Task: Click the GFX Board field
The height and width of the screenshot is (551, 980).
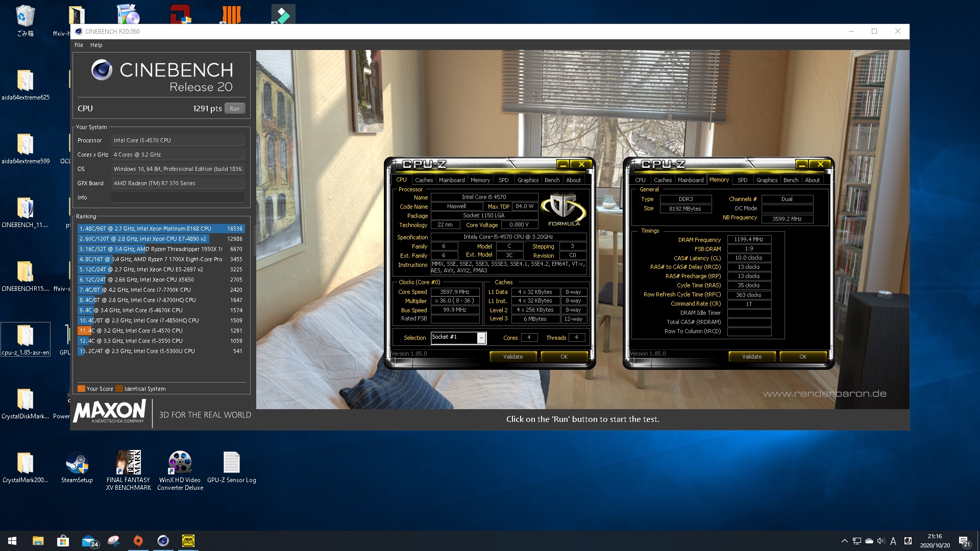Action: click(178, 183)
